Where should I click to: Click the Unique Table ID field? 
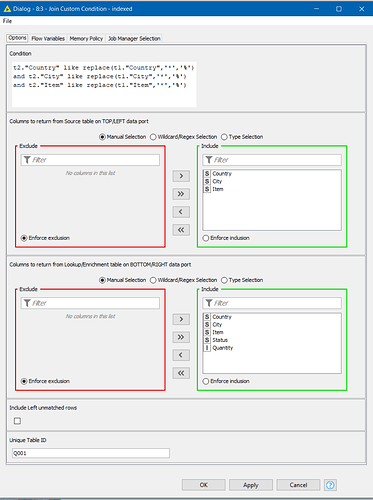point(91,453)
